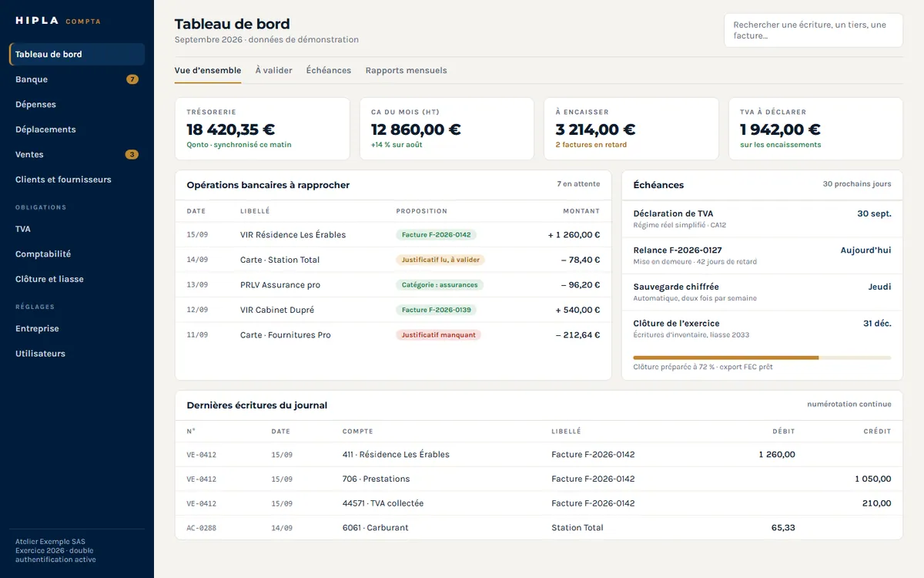Click 'Qonto · synchronisé ce matin'

coord(239,145)
